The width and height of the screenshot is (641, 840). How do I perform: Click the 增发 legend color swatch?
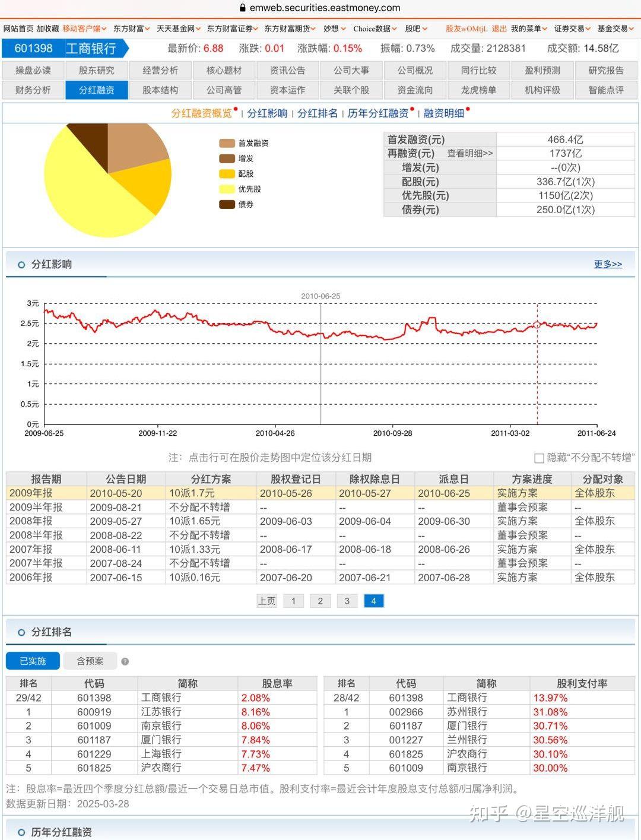click(227, 159)
